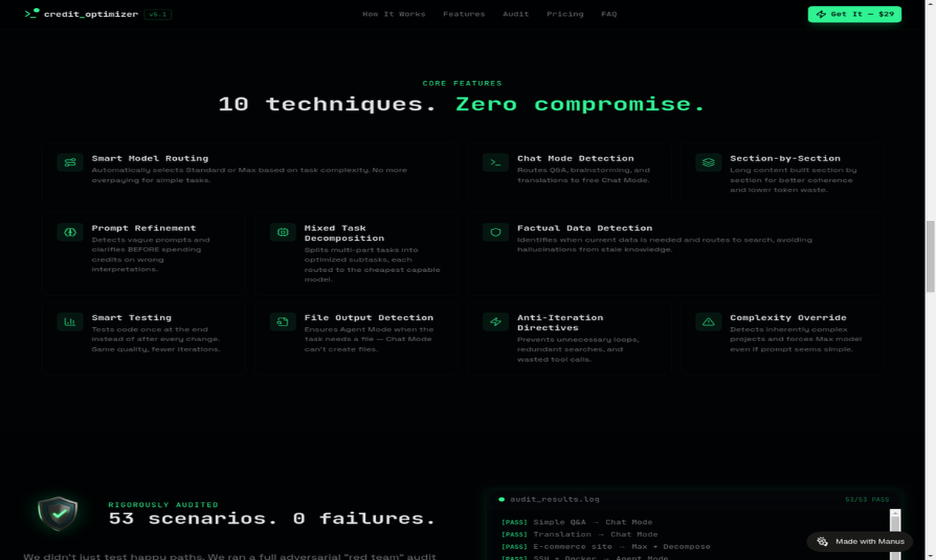
Task: Click the Factual Data Detection shield icon
Action: coord(495,231)
